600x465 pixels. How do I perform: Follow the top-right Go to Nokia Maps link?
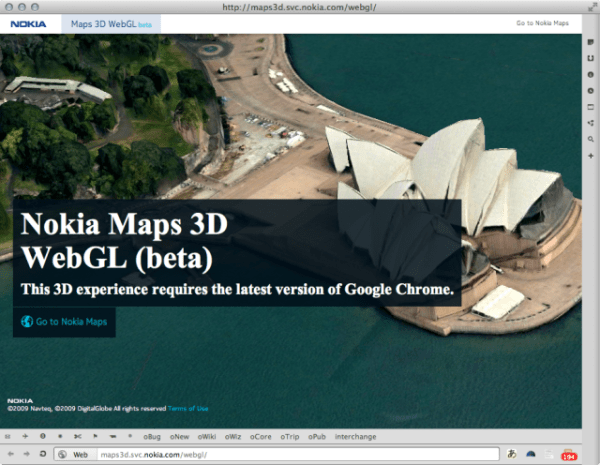click(x=543, y=22)
